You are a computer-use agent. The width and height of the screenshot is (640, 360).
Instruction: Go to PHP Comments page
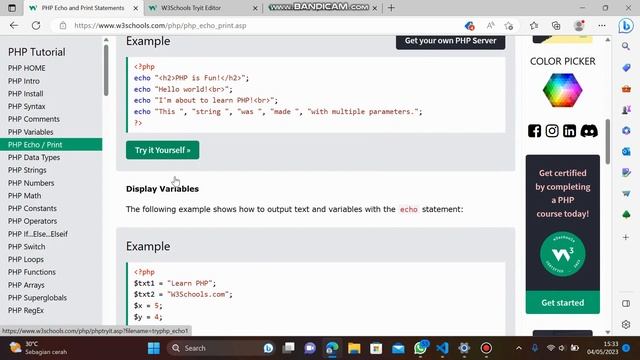[34, 119]
